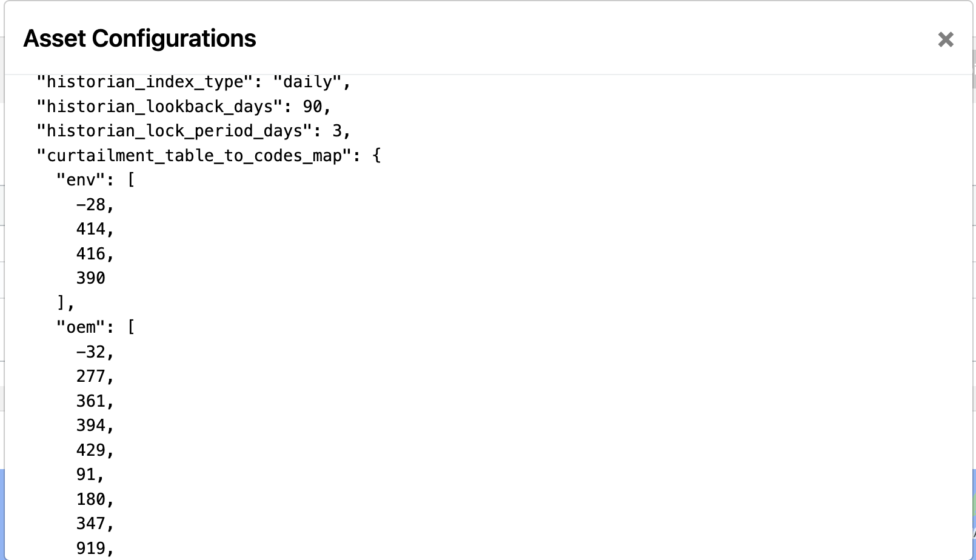Click the -28 entry in env

tap(90, 205)
